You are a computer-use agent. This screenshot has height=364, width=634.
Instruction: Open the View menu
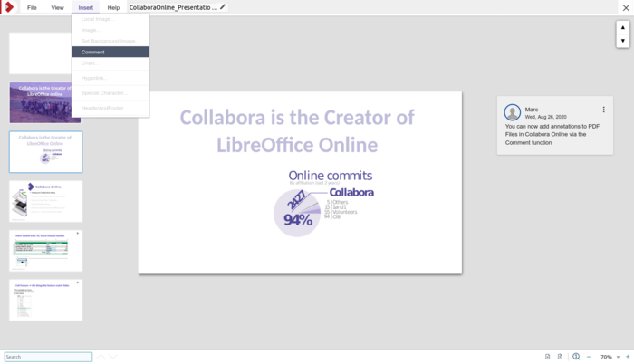pos(57,7)
